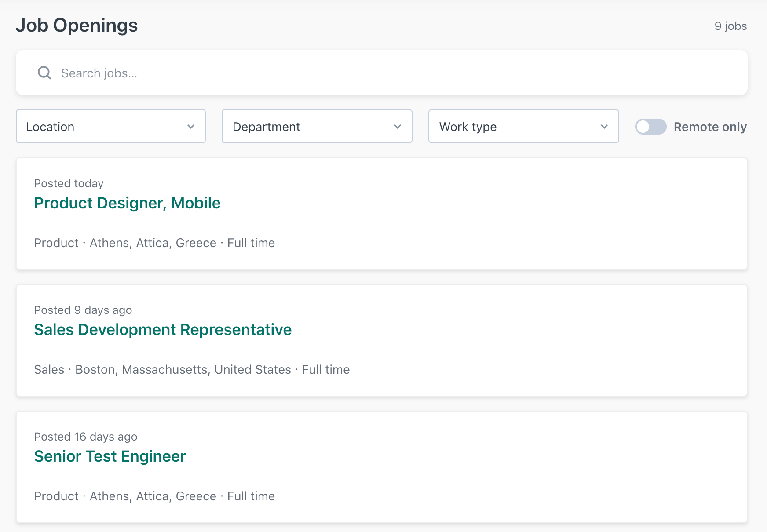
Task: Open the Senior Test Engineer job posting
Action: point(110,456)
